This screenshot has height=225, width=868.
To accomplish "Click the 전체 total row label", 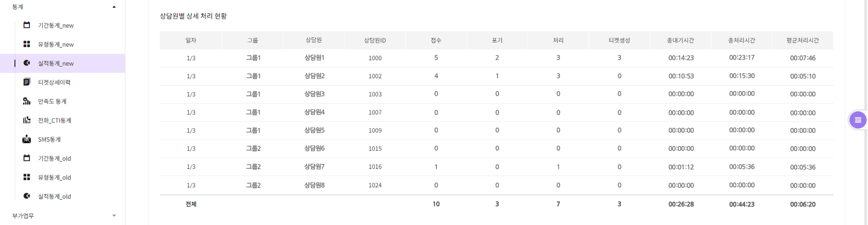I will click(x=191, y=204).
